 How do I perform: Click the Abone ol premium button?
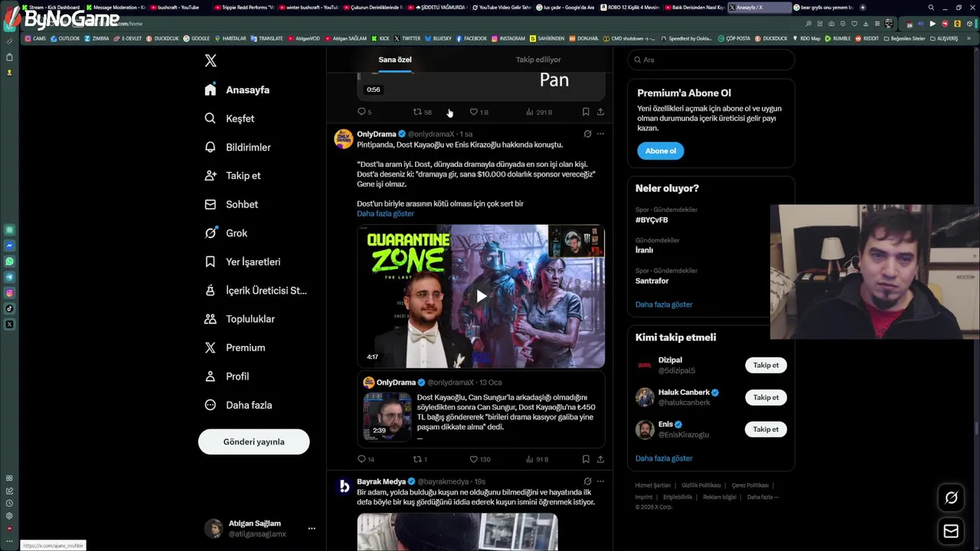[660, 151]
